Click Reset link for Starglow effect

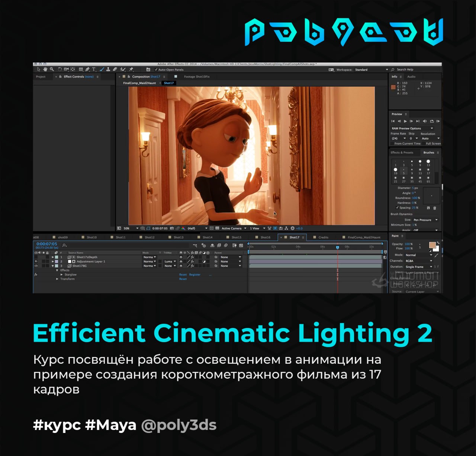[x=183, y=274]
